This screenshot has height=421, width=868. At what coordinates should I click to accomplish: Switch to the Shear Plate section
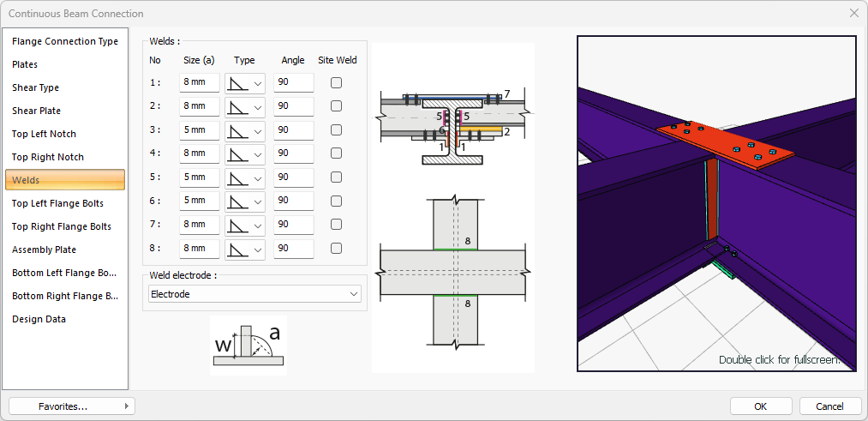36,111
